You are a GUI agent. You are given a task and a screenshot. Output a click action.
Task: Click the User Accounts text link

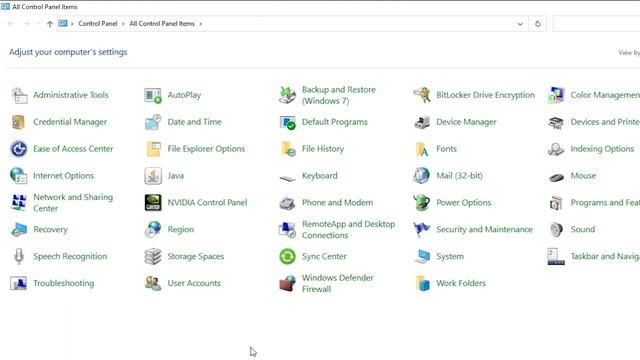click(194, 283)
